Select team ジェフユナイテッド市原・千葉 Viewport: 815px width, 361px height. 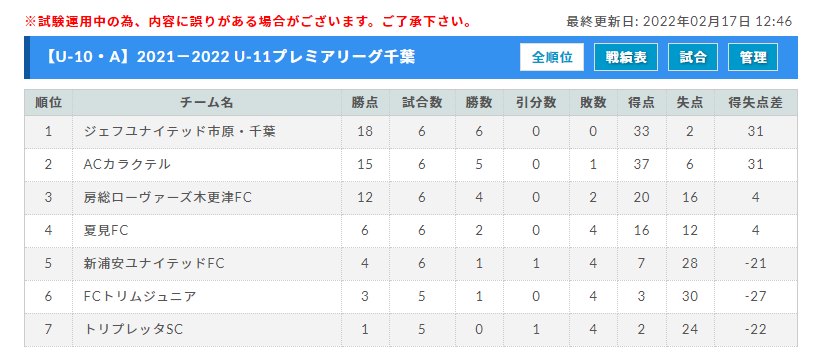pyautogui.click(x=179, y=131)
